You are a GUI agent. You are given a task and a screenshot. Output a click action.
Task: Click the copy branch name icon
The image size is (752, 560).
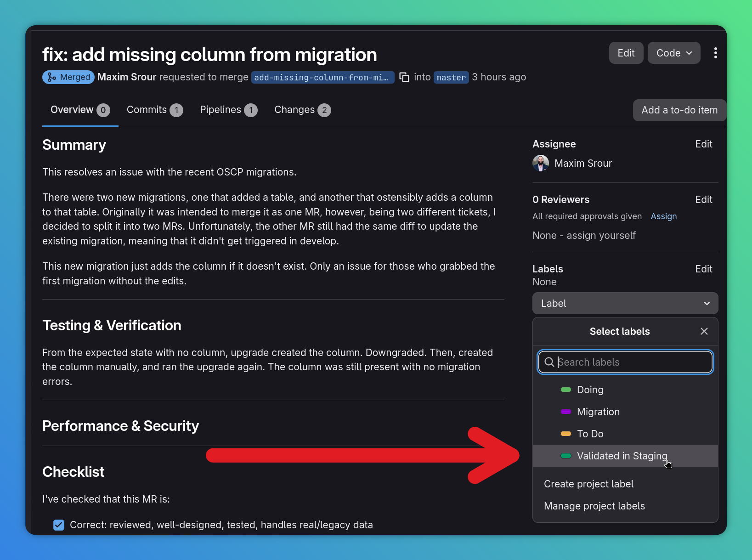[404, 77]
